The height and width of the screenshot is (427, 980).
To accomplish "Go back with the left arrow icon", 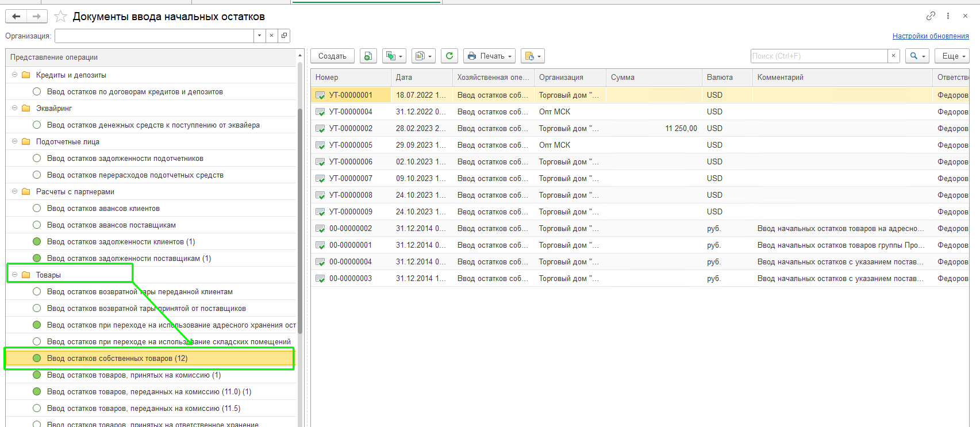I will 16,17.
